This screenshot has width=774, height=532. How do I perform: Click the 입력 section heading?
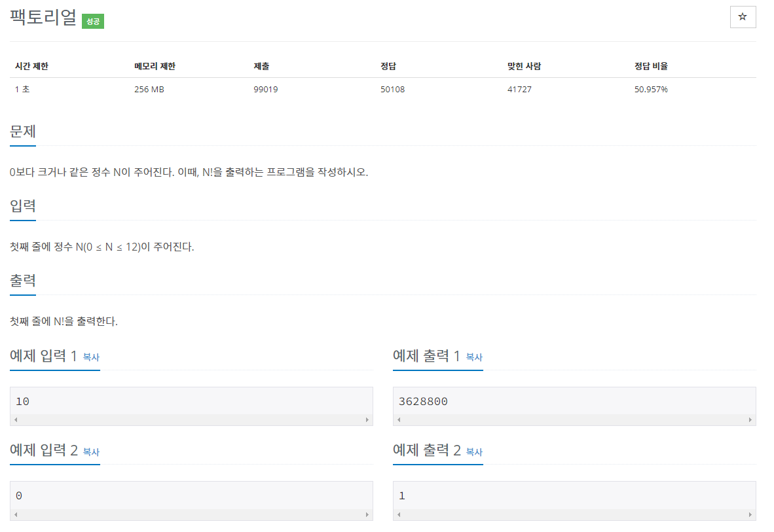pyautogui.click(x=23, y=205)
